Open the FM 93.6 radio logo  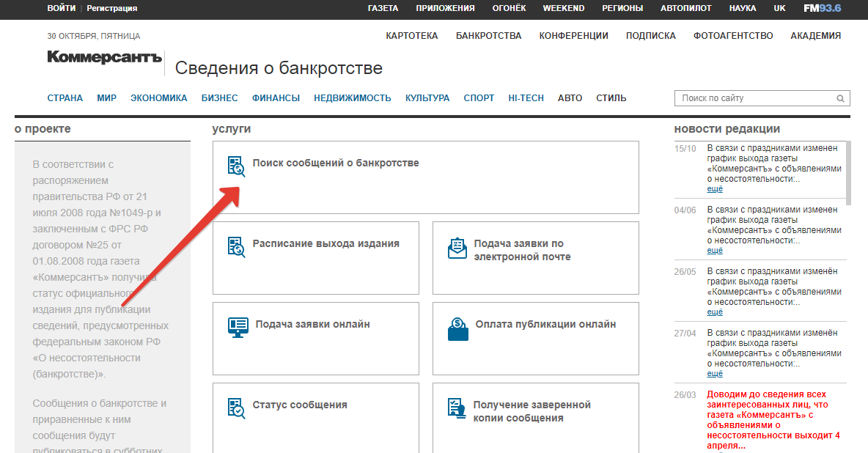pos(822,8)
